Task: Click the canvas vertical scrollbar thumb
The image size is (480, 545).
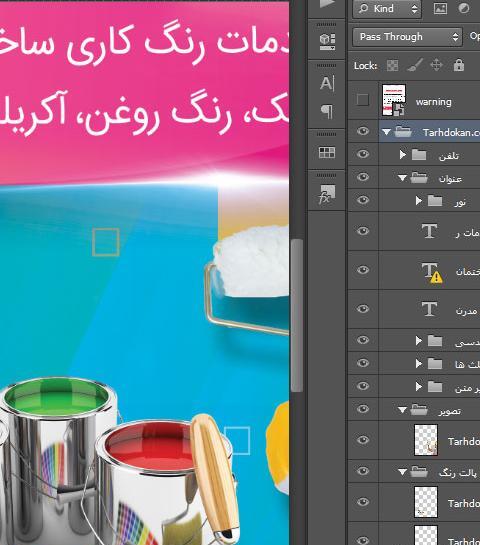Action: (x=296, y=315)
